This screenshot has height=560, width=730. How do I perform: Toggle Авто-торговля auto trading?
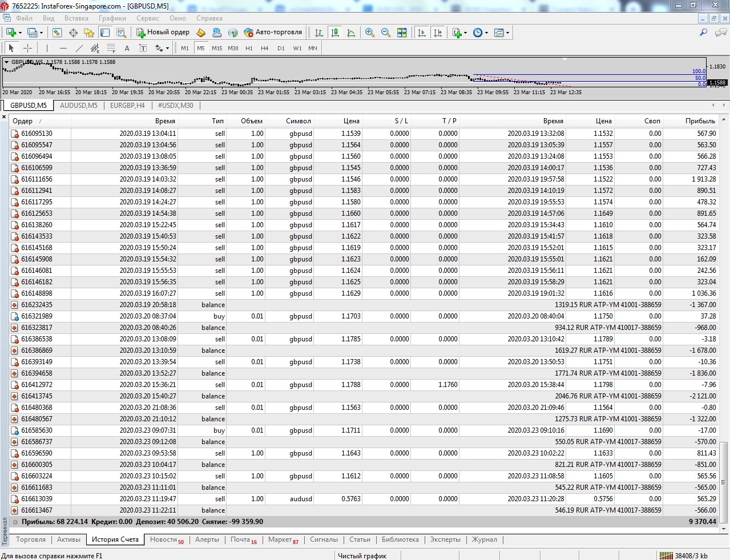[273, 33]
